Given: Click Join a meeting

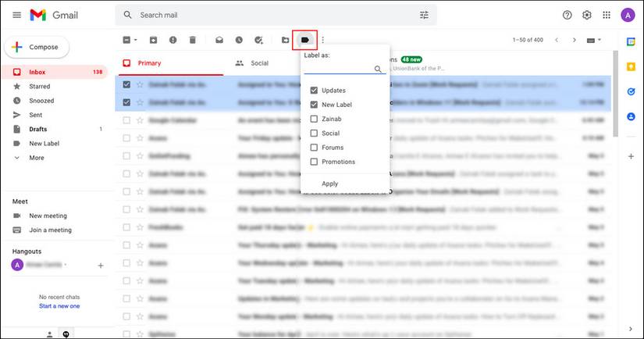Looking at the screenshot, I should click(x=50, y=230).
